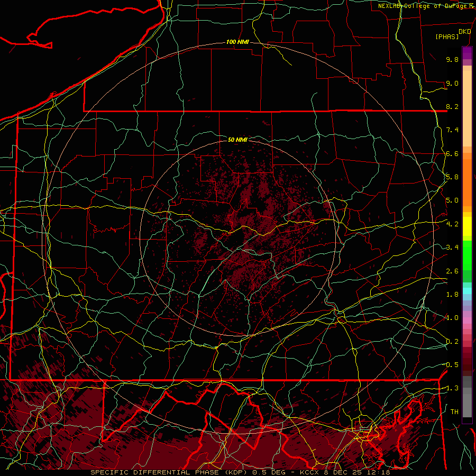Click the 9.0 scale value
The width and height of the screenshot is (476, 476).
click(452, 83)
